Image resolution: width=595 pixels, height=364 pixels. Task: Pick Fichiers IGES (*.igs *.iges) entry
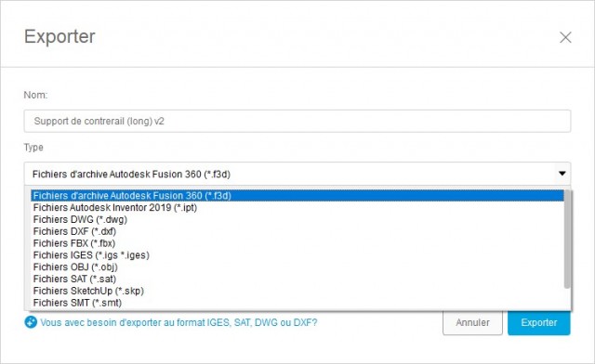pos(297,255)
